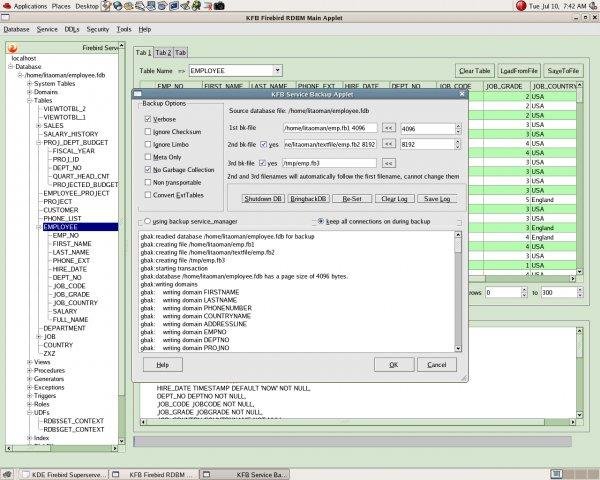Viewport: 600px width, 480px height.
Task: Switch to Tab 2
Action: pos(162,52)
